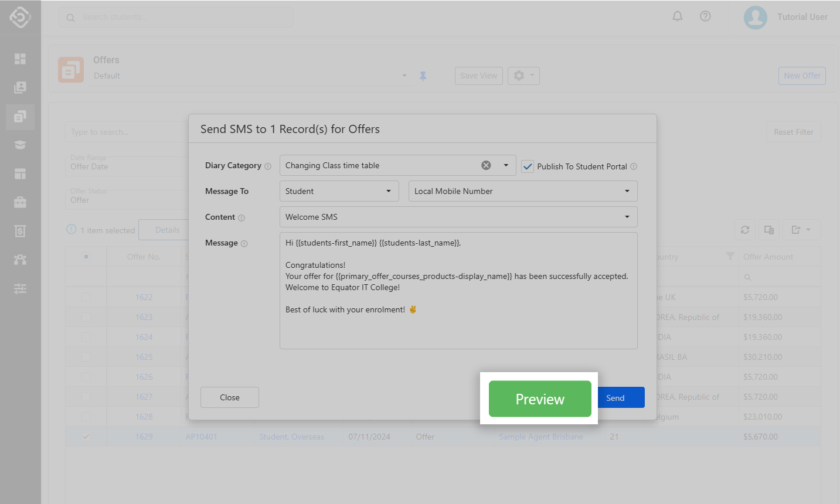Click the green Preview button
The width and height of the screenshot is (840, 504).
point(539,399)
